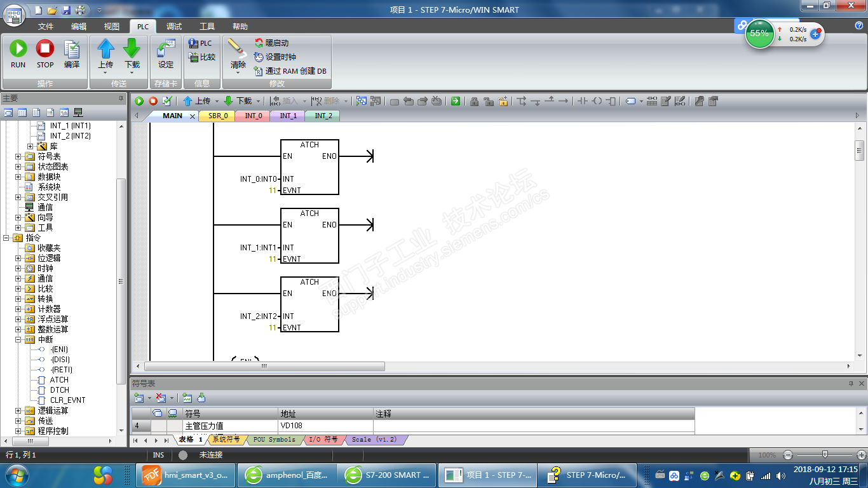Click the compile check icon in the editor toolbar
Screen dimensions: 868x488
tap(167, 101)
